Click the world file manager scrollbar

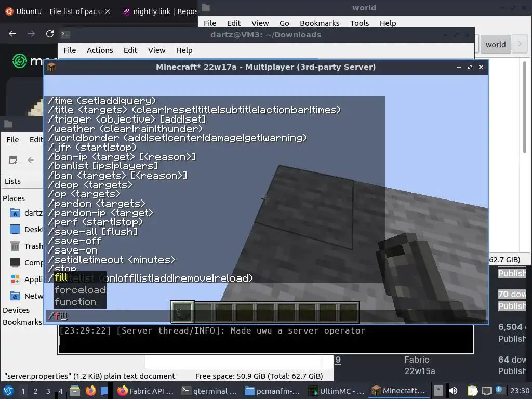pos(525,107)
